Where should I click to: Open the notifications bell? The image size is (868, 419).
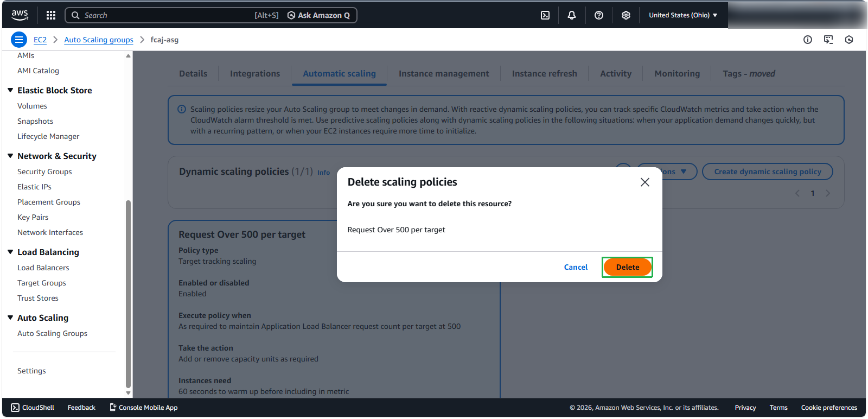[572, 15]
